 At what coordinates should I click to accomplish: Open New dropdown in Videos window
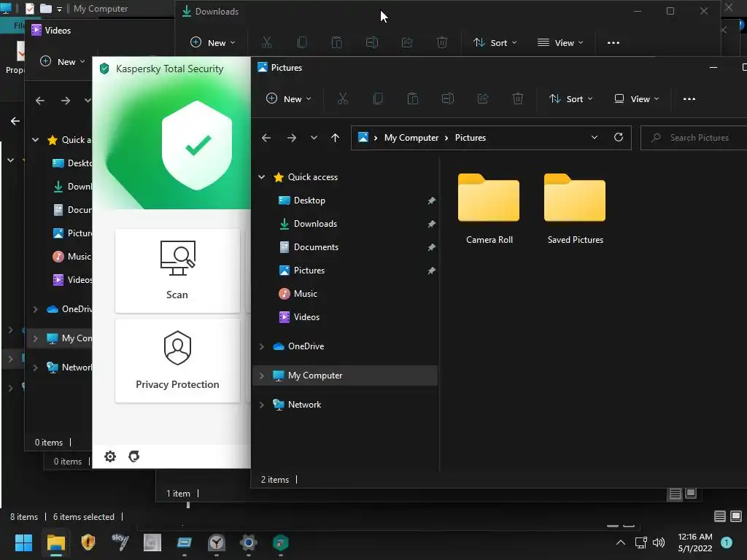[63, 61]
